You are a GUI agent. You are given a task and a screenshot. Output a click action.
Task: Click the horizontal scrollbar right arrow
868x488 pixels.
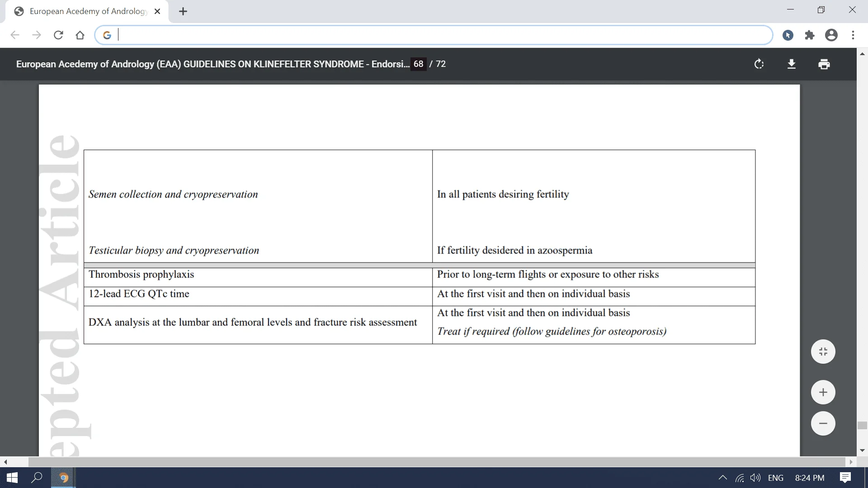(851, 462)
